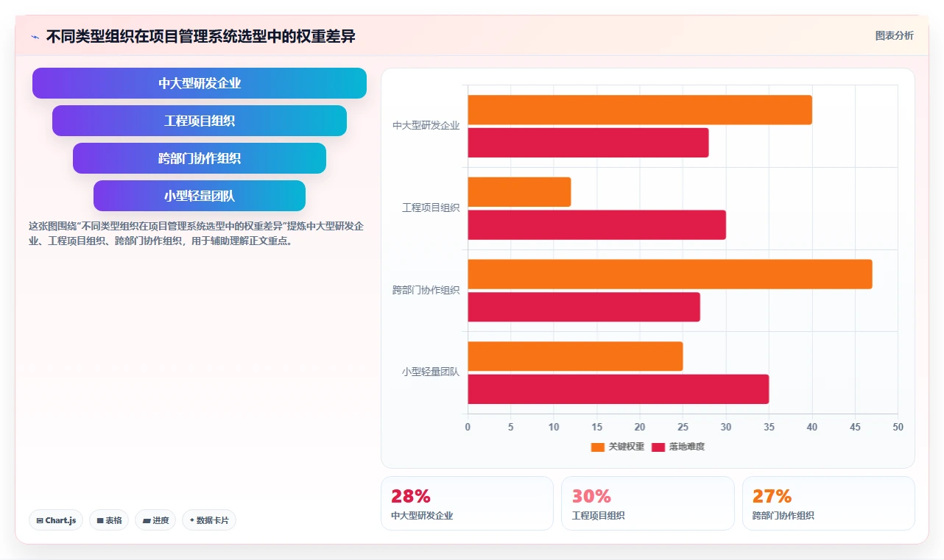Click the x-axis tick label 0
Viewport: 944px width, 560px height.
468,428
